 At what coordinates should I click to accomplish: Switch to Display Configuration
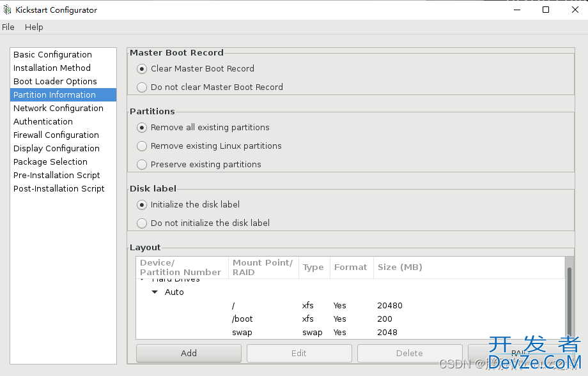[x=63, y=149]
